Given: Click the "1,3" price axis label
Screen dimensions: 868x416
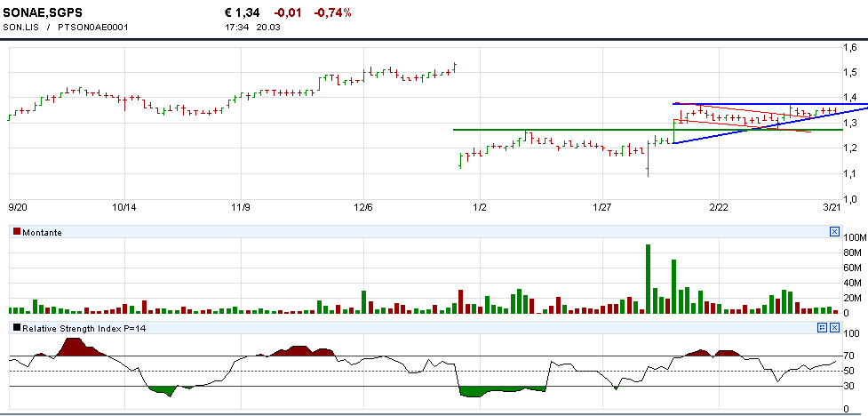Looking at the screenshot, I should (x=849, y=124).
